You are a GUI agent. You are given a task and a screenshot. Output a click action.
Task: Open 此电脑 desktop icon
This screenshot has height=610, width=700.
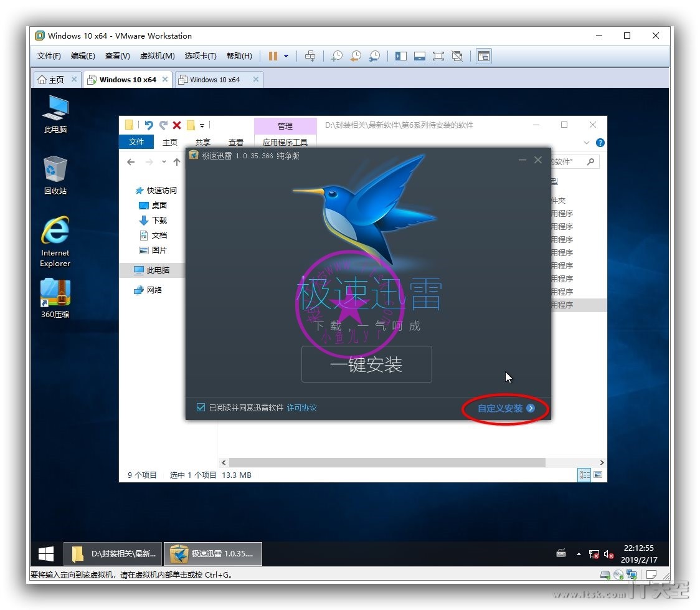(55, 114)
